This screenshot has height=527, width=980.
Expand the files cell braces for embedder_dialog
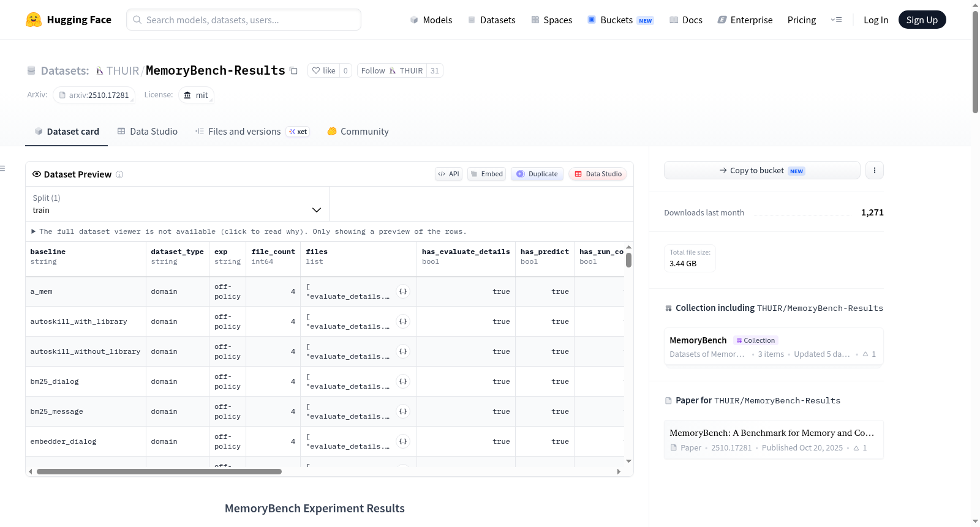point(403,441)
